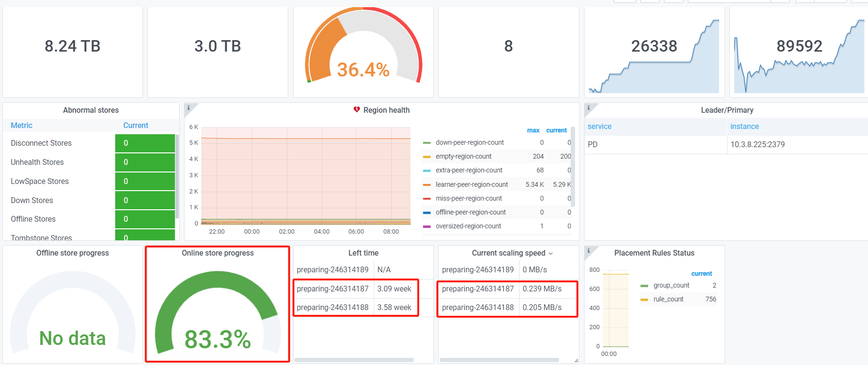Sort Leader/Primary table by service column
The height and width of the screenshot is (365, 868).
point(599,126)
